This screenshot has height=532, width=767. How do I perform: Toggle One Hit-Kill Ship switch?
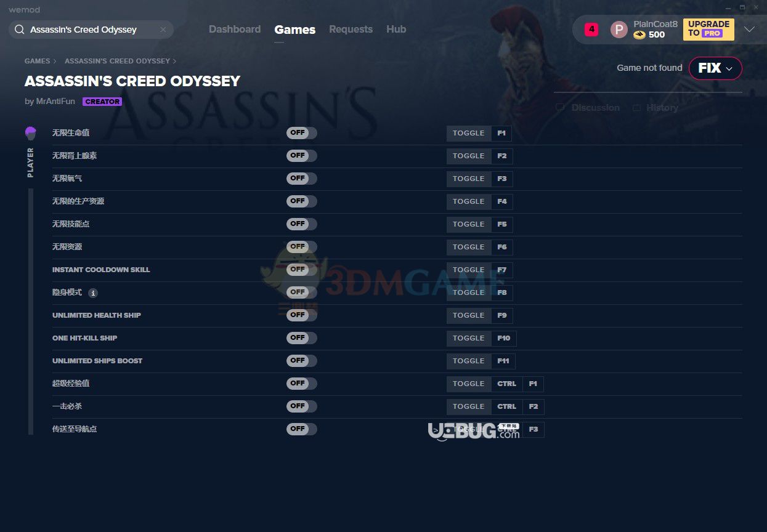[301, 338]
